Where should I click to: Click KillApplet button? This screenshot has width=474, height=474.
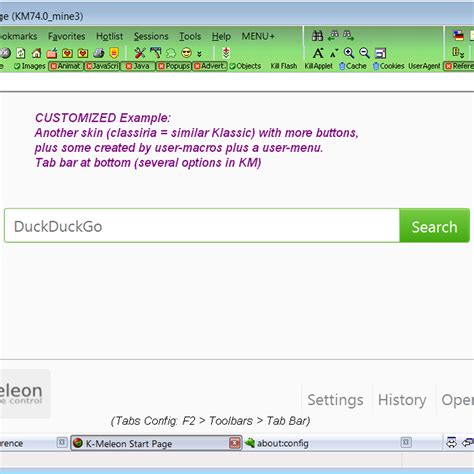[319, 66]
